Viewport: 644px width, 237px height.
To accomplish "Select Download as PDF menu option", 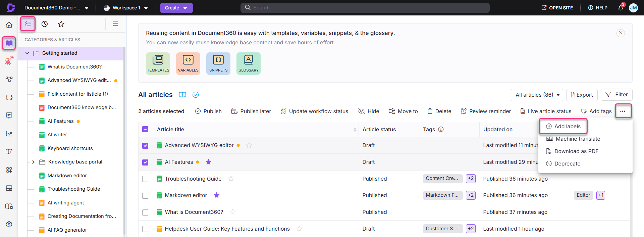I will coord(572,151).
